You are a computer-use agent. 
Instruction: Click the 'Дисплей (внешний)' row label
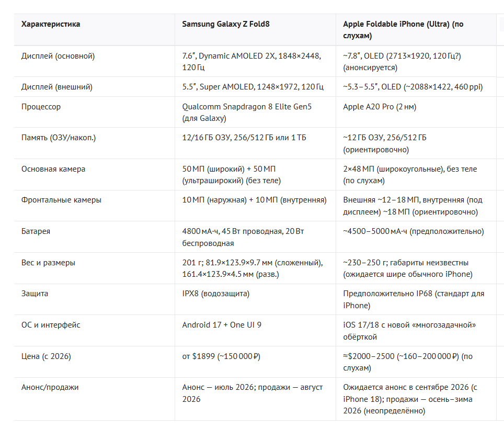coord(57,87)
